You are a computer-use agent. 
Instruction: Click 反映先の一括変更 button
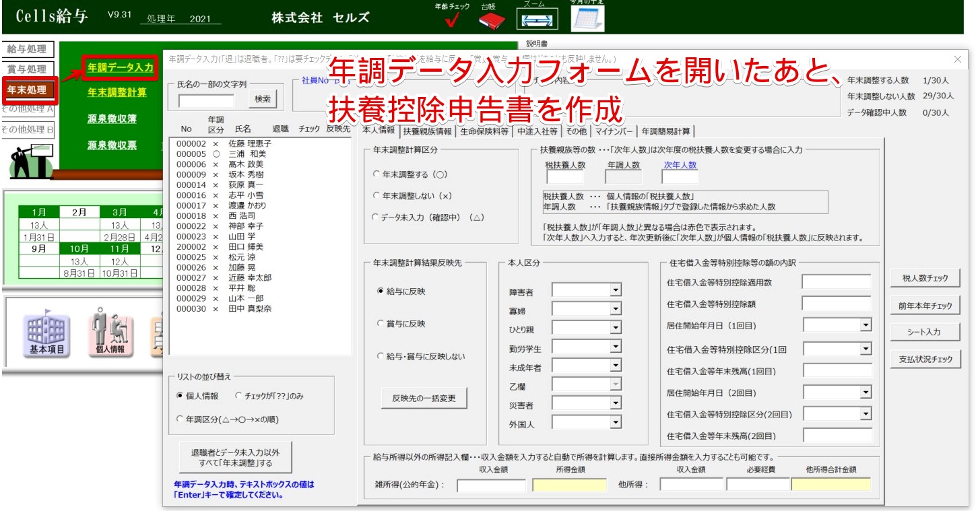tap(424, 398)
